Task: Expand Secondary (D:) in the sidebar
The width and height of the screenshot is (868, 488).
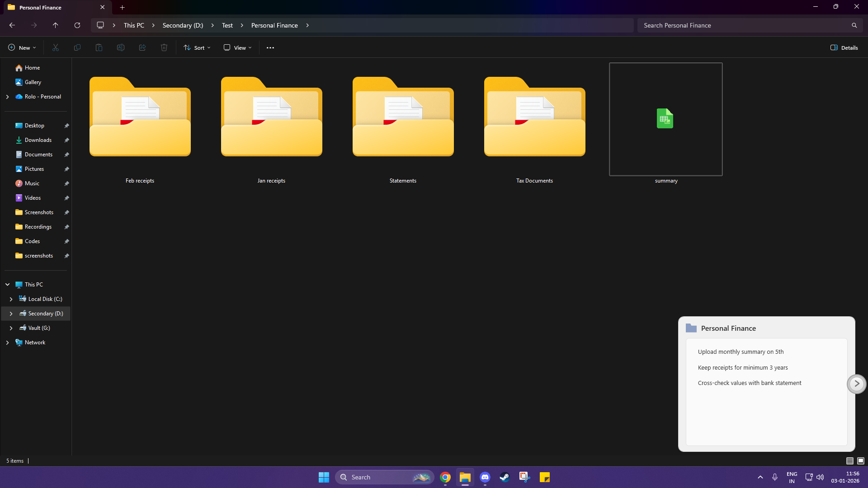Action: point(11,313)
